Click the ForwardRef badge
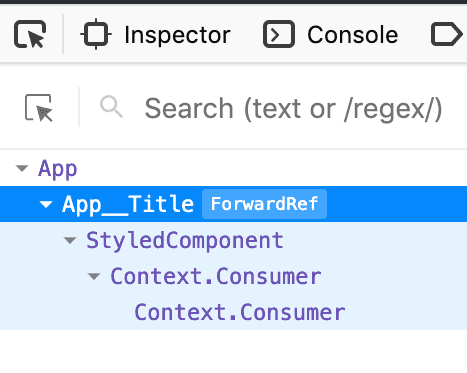Image resolution: width=467 pixels, height=373 pixels. (x=264, y=204)
